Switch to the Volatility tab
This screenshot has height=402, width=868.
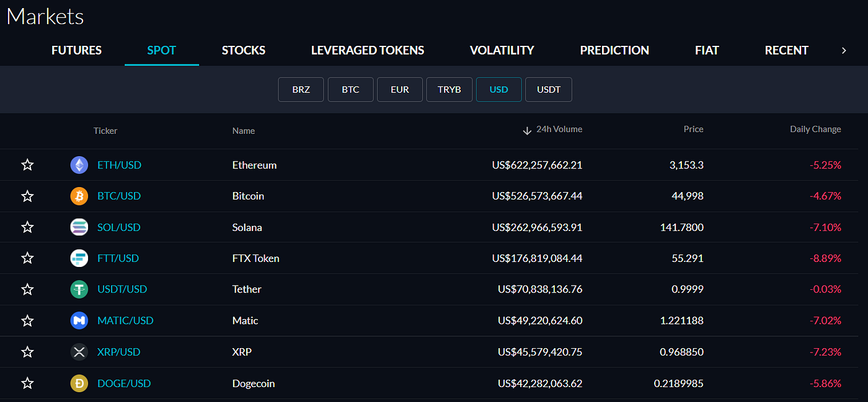[x=502, y=50]
